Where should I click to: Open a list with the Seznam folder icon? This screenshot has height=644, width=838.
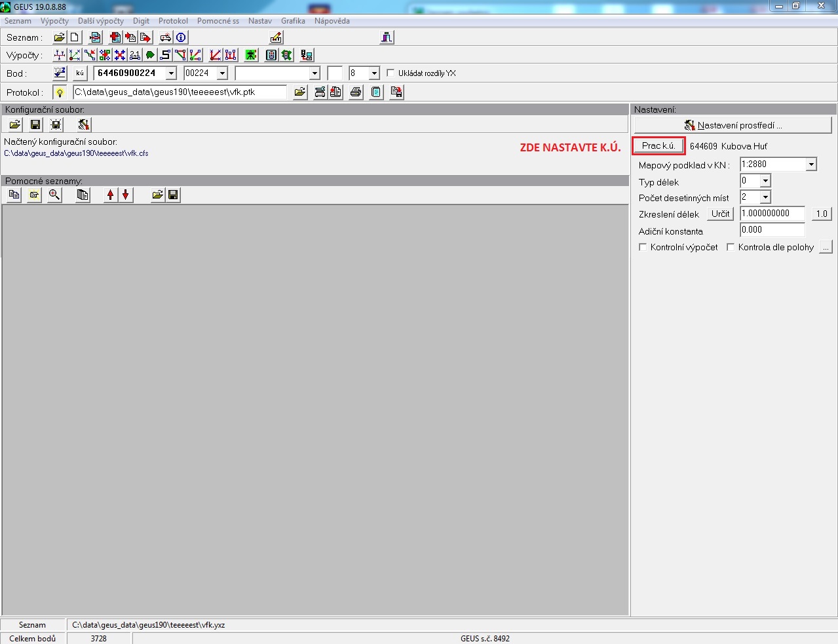pos(59,37)
